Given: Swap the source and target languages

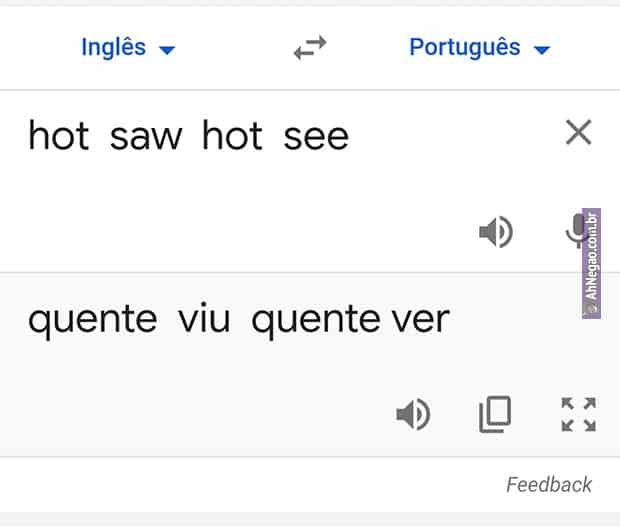Looking at the screenshot, I should point(310,48).
